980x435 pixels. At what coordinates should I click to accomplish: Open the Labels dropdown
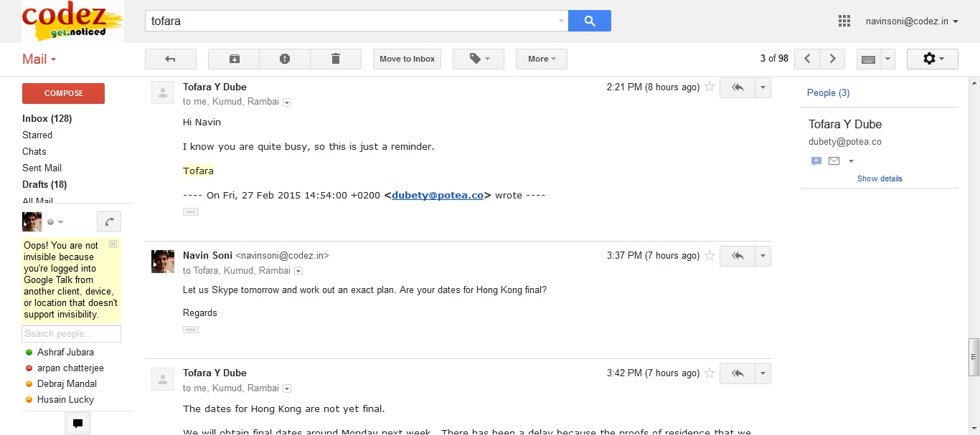pyautogui.click(x=479, y=59)
